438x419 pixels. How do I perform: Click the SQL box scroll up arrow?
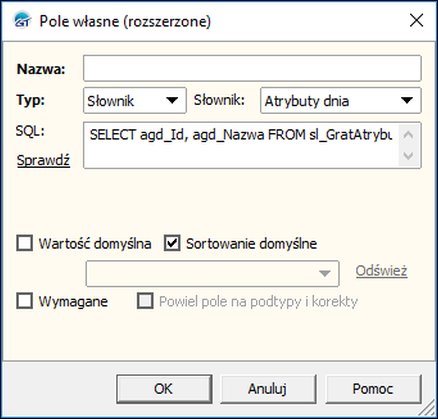tap(408, 135)
